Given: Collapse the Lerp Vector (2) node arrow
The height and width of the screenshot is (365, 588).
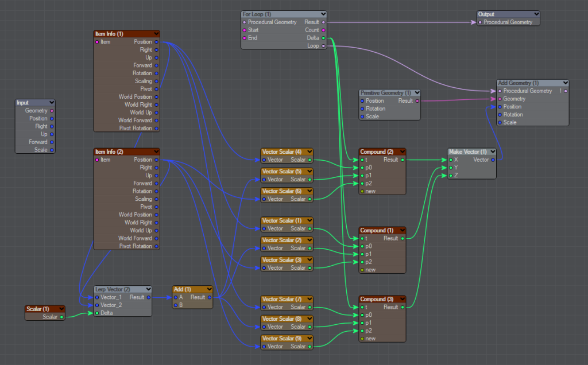Looking at the screenshot, I should (149, 289).
